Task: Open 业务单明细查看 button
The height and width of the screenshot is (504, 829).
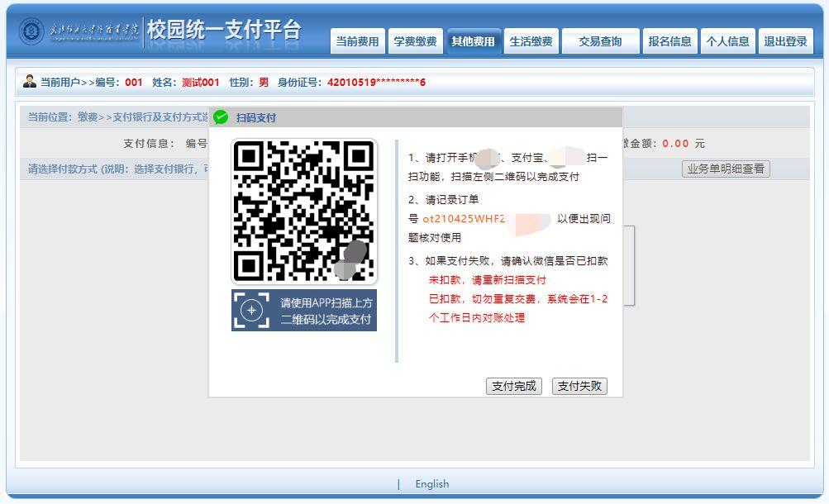Action: (x=726, y=169)
